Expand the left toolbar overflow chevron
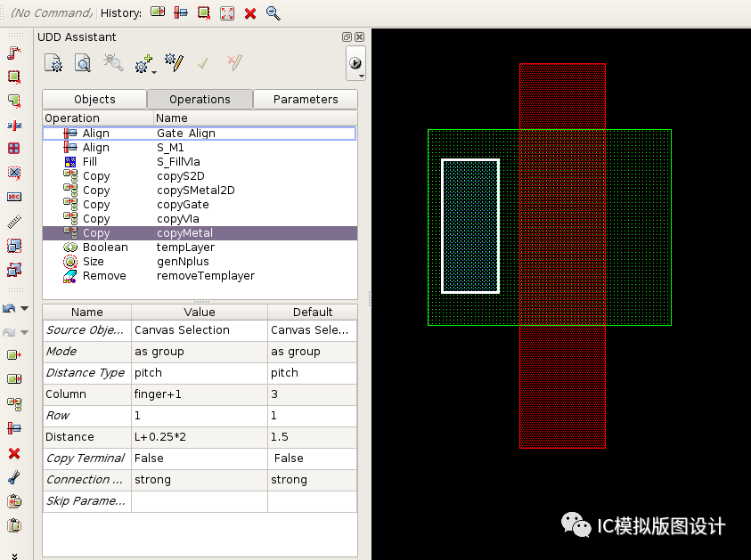The image size is (751, 560). pos(14,556)
